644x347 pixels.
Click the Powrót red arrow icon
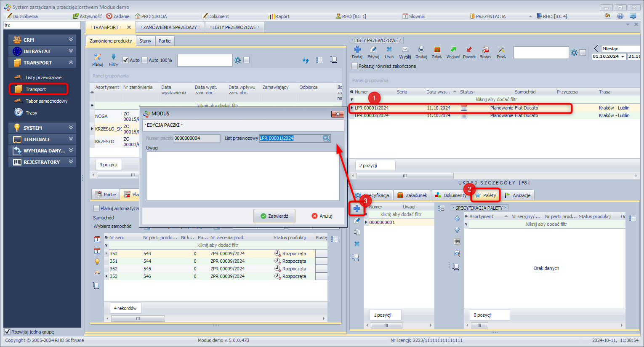(x=469, y=50)
